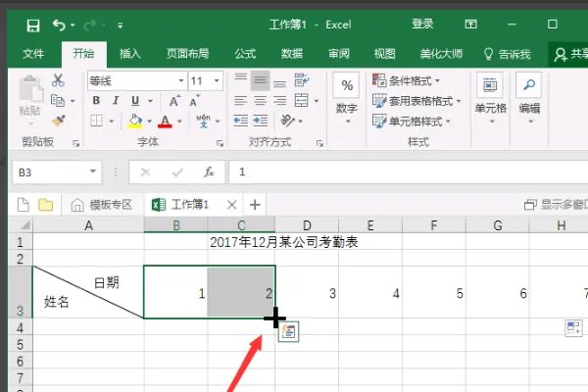
Task: Click the Name Box showing B3
Action: (57, 172)
